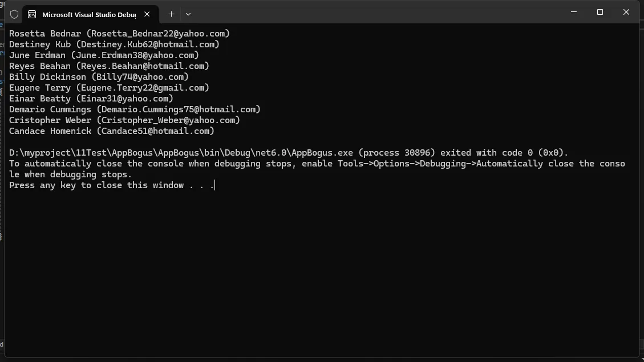Click the Rosetta Bednar output line
The height and width of the screenshot is (362, 644).
coord(119,34)
